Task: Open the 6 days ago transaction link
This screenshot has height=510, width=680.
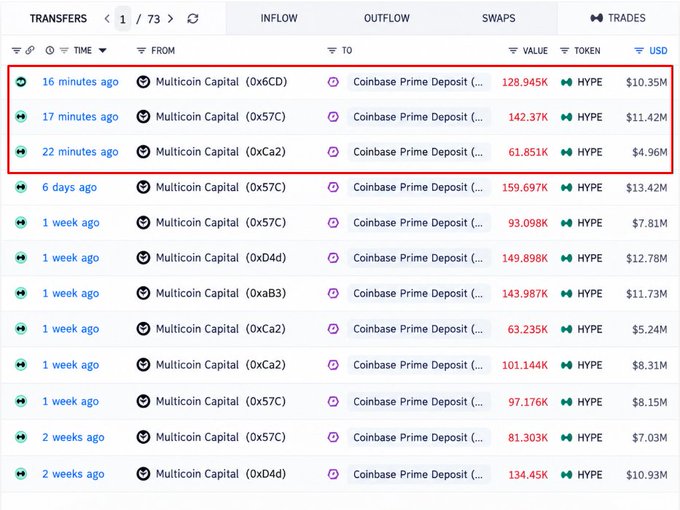Action: [69, 187]
